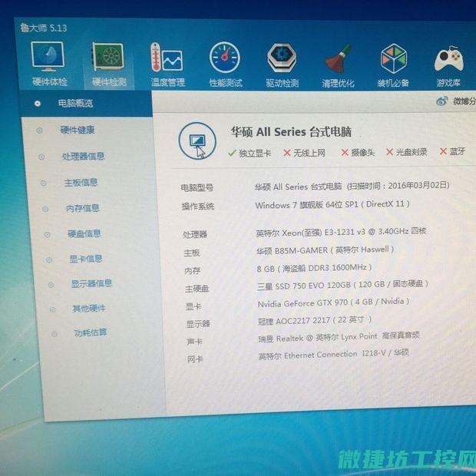The height and width of the screenshot is (476, 476).
Task: Click the 独立显卡 check status
Action: tap(250, 153)
